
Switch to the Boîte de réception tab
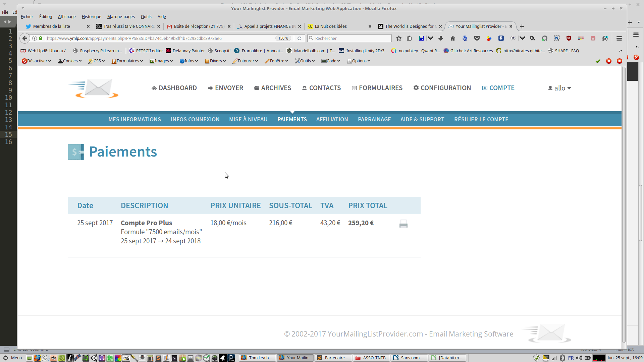(x=199, y=26)
